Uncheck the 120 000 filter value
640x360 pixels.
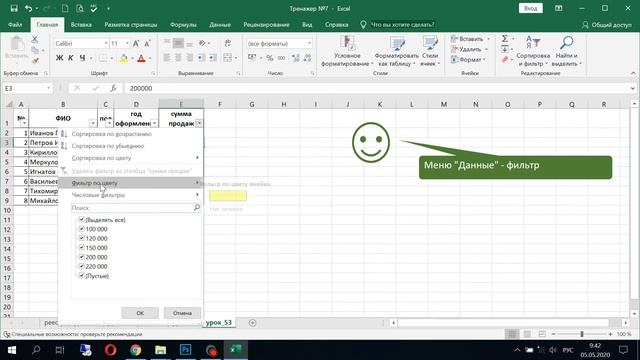point(82,238)
